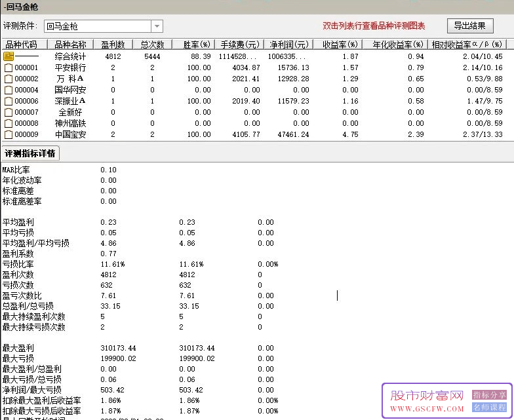
Task: Click relative return value 2.04/10.45
Action: pyautogui.click(x=483, y=56)
